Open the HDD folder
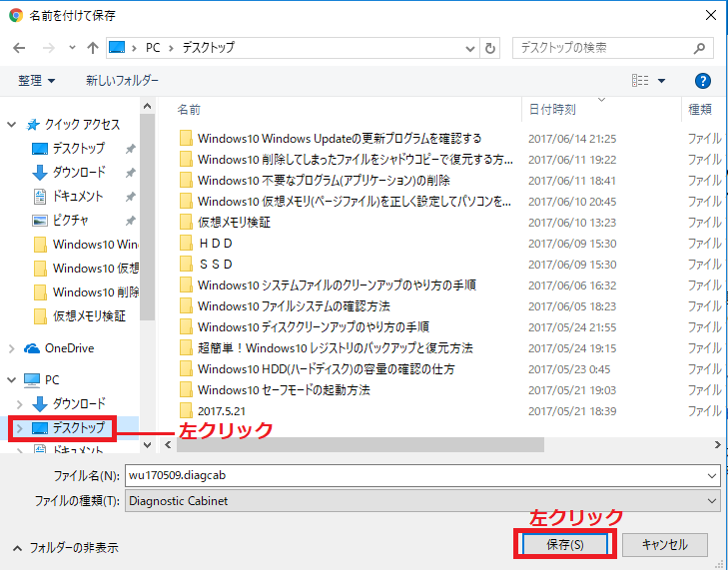Screen dimensions: 728x570 pyautogui.click(x=215, y=243)
